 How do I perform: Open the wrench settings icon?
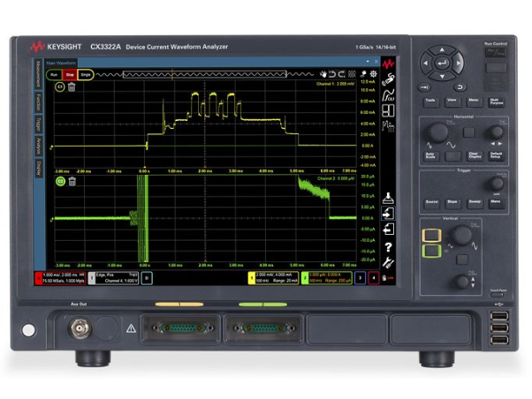tap(390, 261)
